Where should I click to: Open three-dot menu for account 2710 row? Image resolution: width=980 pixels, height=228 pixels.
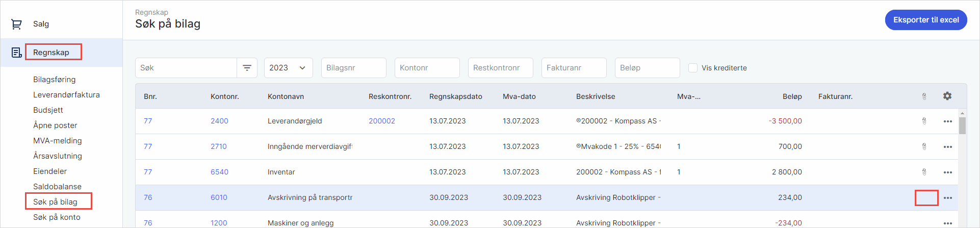tap(947, 147)
